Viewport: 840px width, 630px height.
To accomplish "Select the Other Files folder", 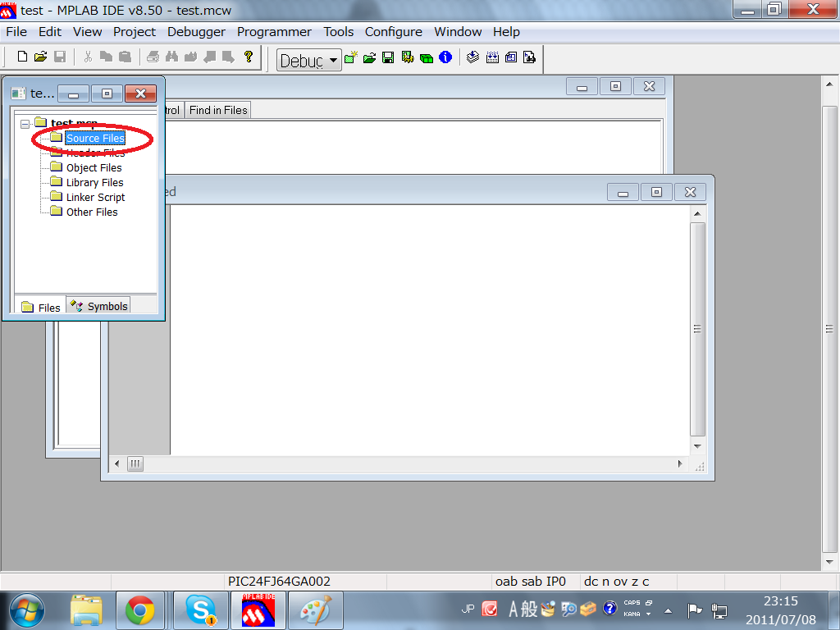I will click(92, 212).
